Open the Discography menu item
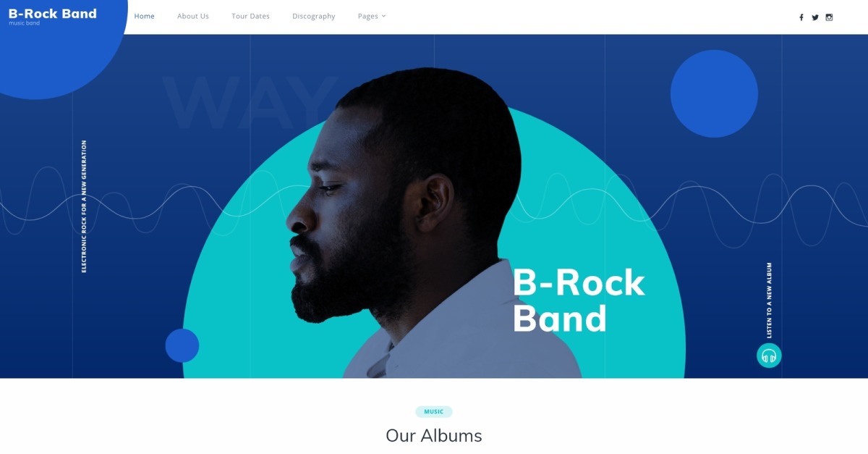 click(x=314, y=16)
